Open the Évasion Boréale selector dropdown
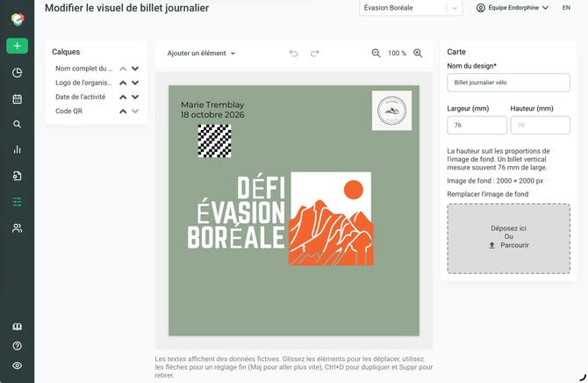 pyautogui.click(x=411, y=8)
